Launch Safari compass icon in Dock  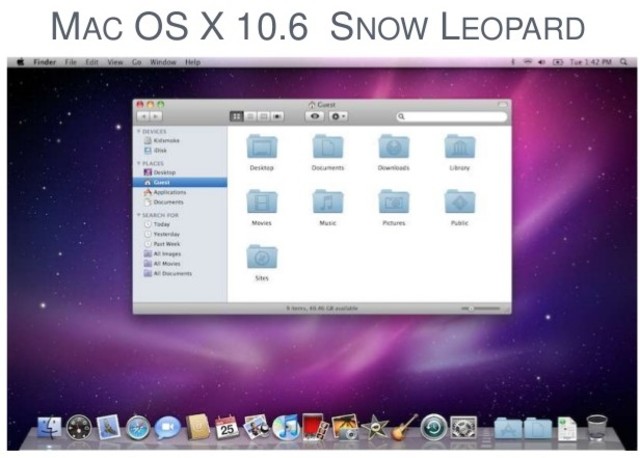(x=138, y=428)
